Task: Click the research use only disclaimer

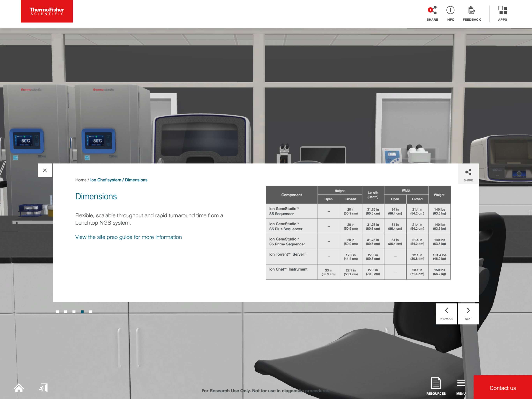Action: click(x=266, y=391)
